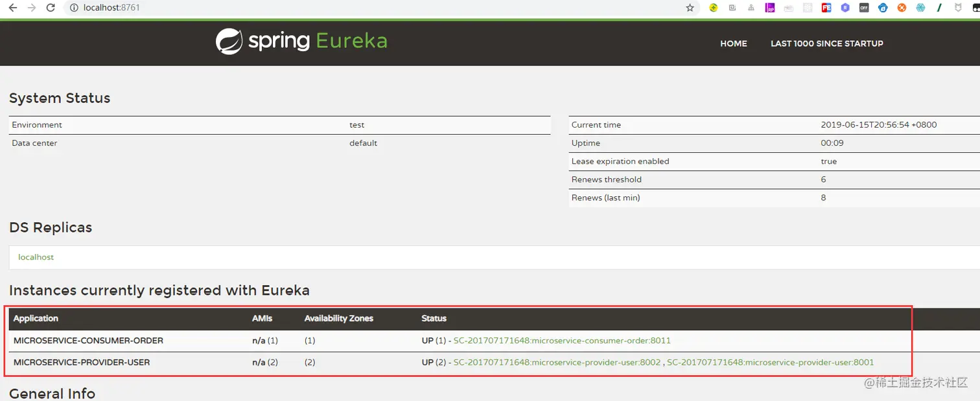Click the General Info heading
Screen dimensions: 980x401
(x=52, y=393)
